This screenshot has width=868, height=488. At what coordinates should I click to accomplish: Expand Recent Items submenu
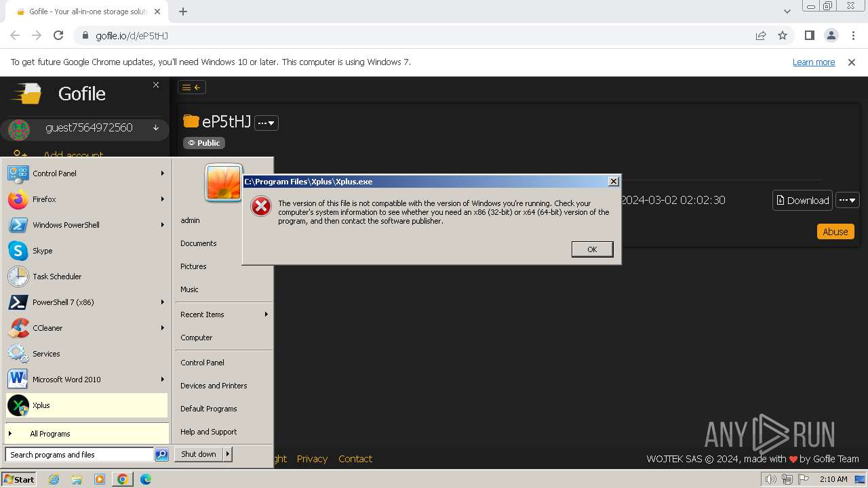point(266,314)
